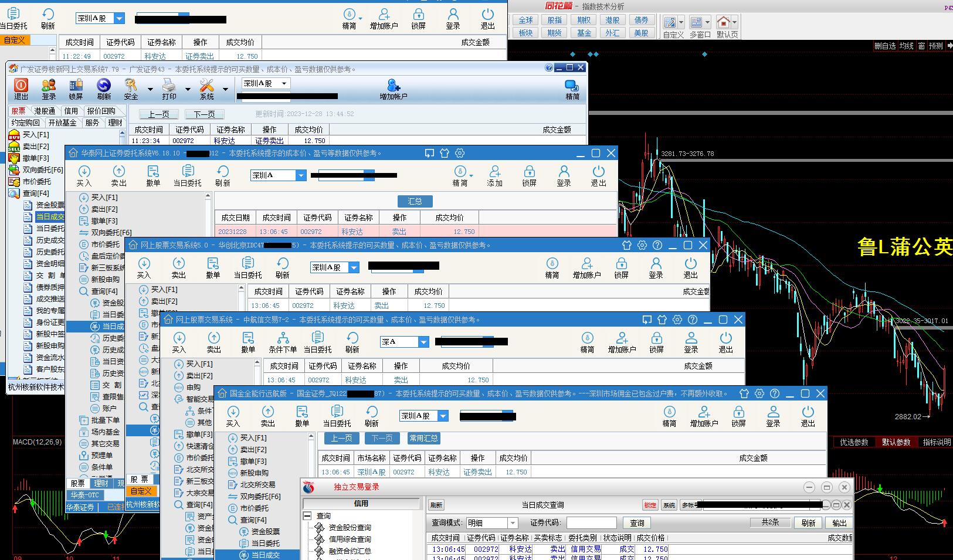
Task: Switch to 港股通 tab in 广发证券
Action: 45,111
